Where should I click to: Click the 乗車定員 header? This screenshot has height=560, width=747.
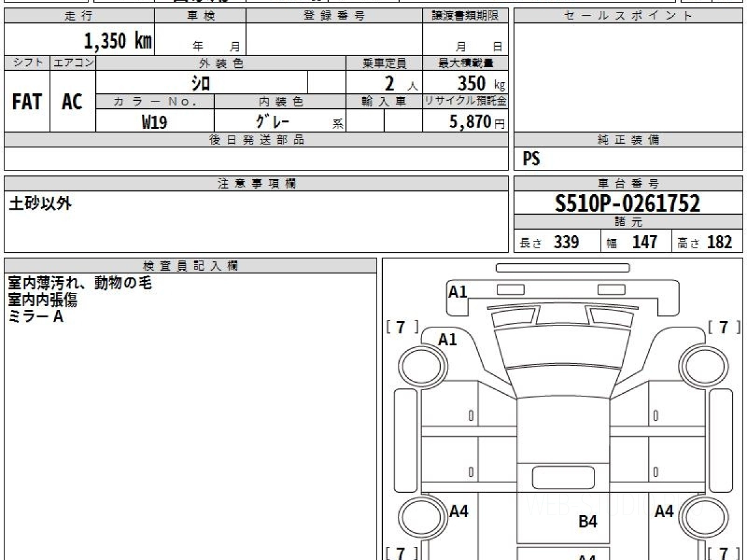pos(384,63)
